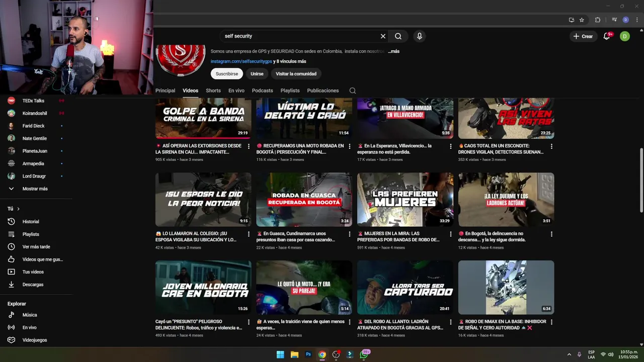Open Chrome profile D avatar in toolbar
The width and height of the screenshot is (644, 362).
coord(625,20)
